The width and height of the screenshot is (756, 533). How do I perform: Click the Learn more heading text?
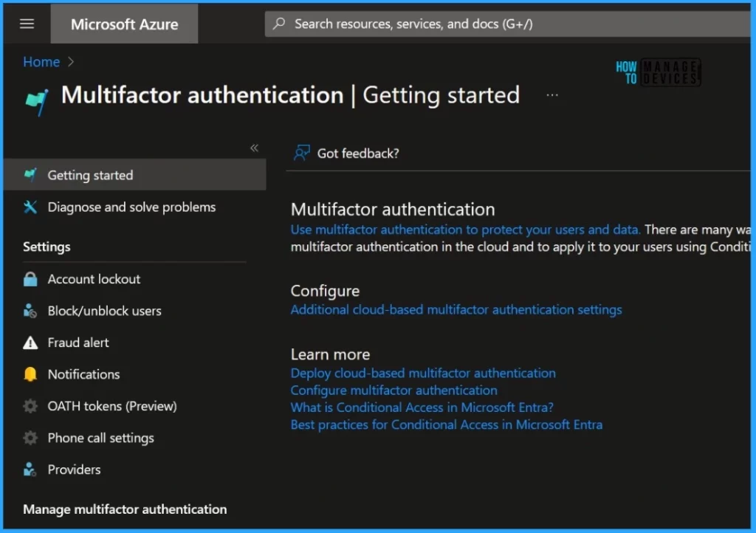(x=330, y=354)
